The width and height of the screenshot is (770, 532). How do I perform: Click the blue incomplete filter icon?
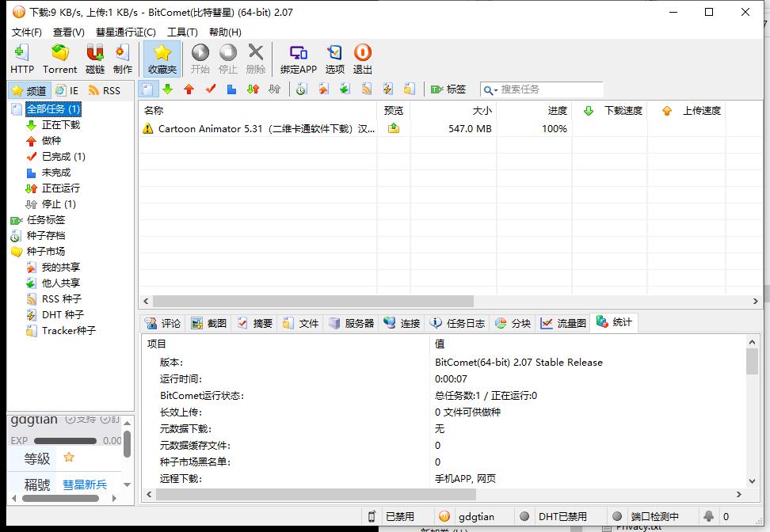(x=232, y=89)
